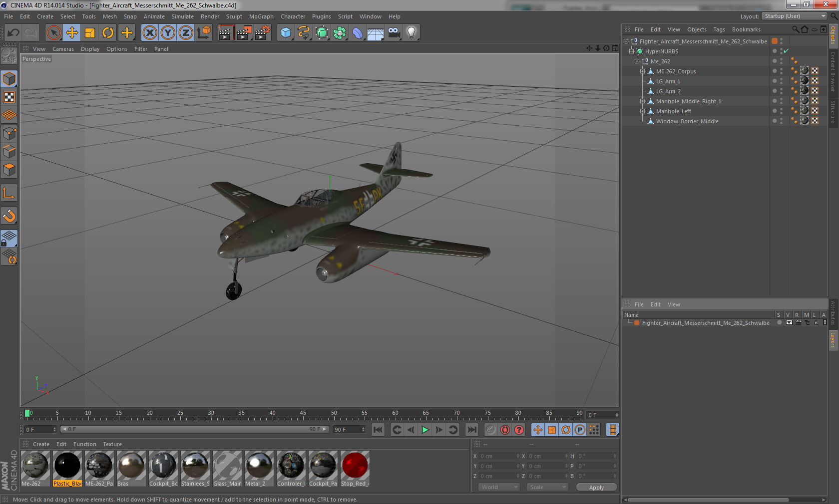839x504 pixels.
Task: Click the Record Active Objects button
Action: (491, 430)
